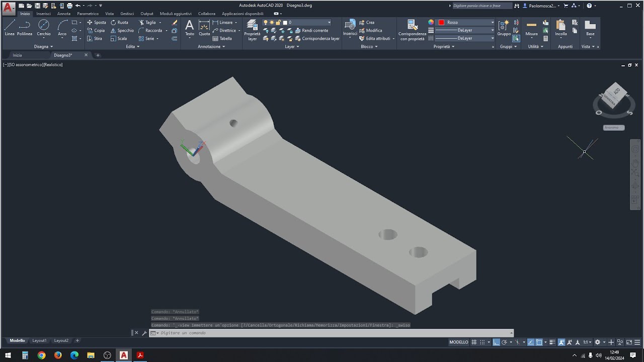644x362 pixels.
Task: Save drawing from quick access toolbar
Action: [38, 6]
